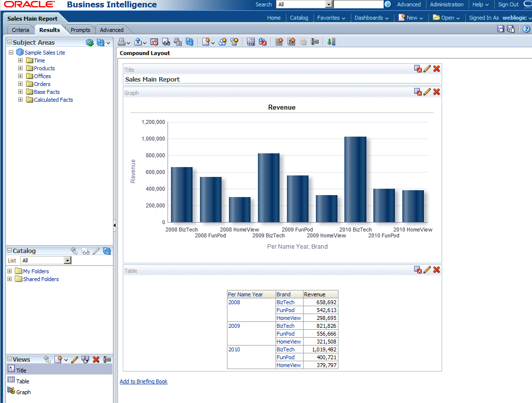
Task: Edit the selected view using the Views pencil icon
Action: pos(75,359)
